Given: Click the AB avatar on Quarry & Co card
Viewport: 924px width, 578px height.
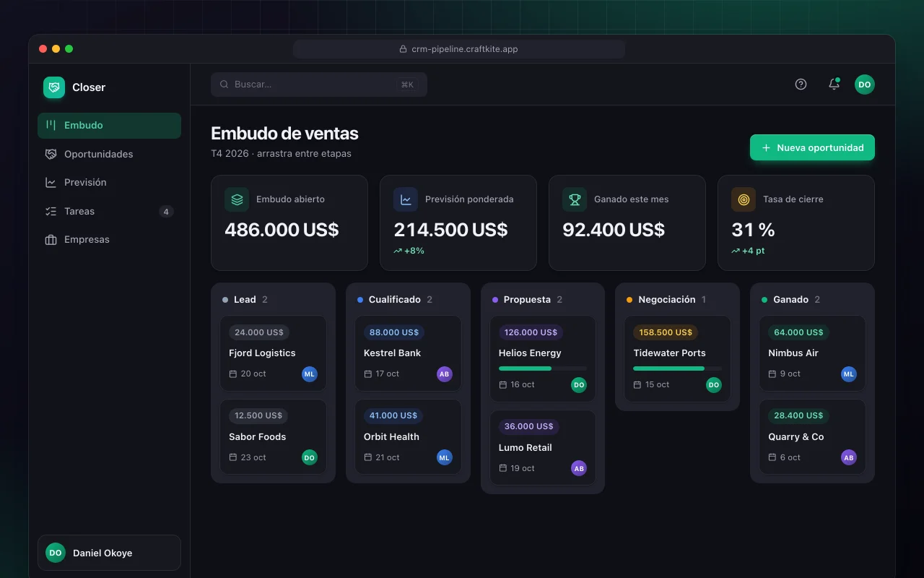Looking at the screenshot, I should (849, 457).
